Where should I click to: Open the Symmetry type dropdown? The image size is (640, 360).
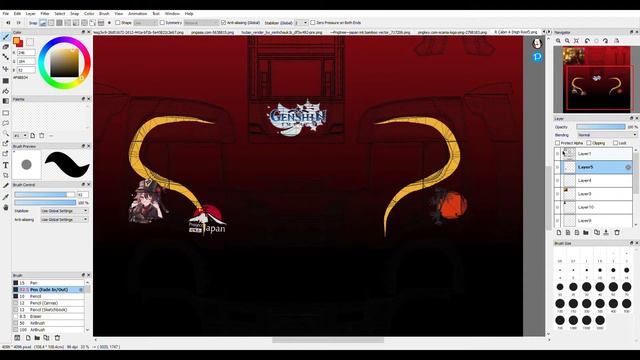[201, 23]
